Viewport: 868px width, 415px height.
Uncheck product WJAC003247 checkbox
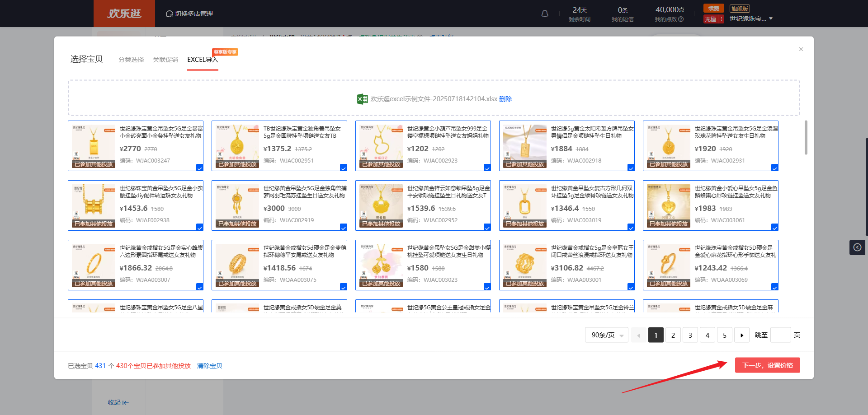(x=199, y=168)
